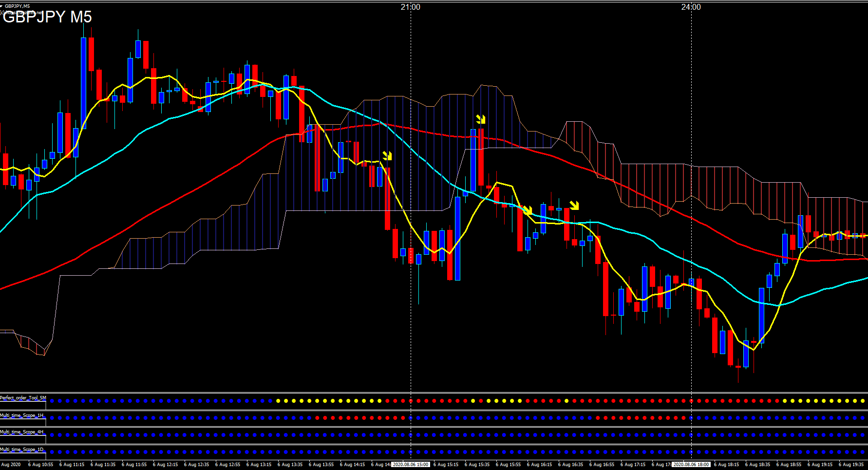The image size is (868, 470).
Task: Click the 6 Aug 18:15 time axis label
Action: (x=727, y=465)
